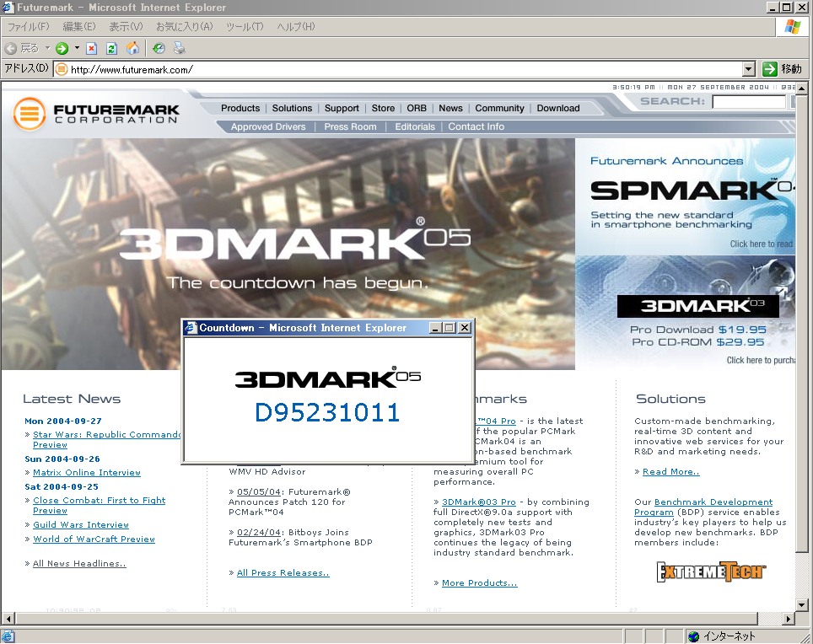Go to the Home page icon
This screenshot has height=644, width=813.
pyautogui.click(x=132, y=48)
